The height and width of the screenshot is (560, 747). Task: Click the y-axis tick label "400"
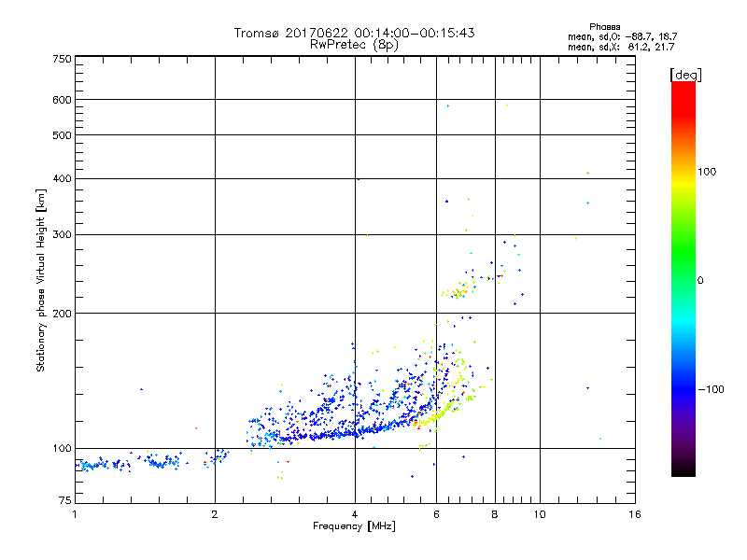pyautogui.click(x=62, y=178)
